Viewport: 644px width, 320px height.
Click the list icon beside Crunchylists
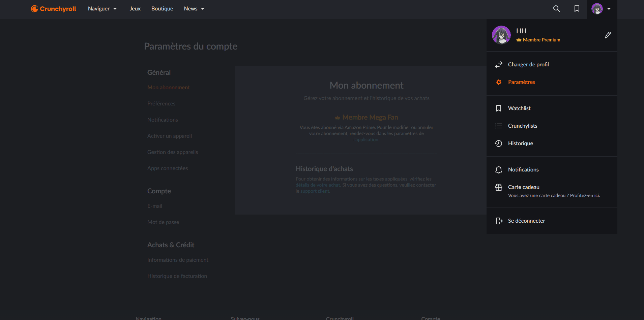tap(499, 126)
